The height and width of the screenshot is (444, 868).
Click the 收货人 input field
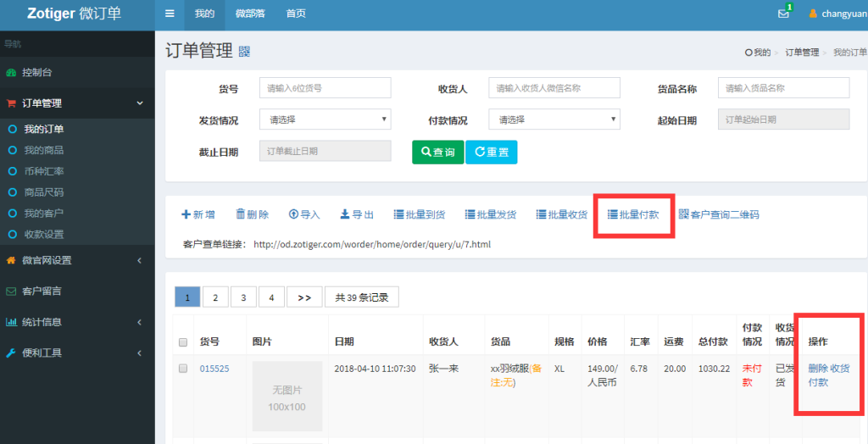554,88
